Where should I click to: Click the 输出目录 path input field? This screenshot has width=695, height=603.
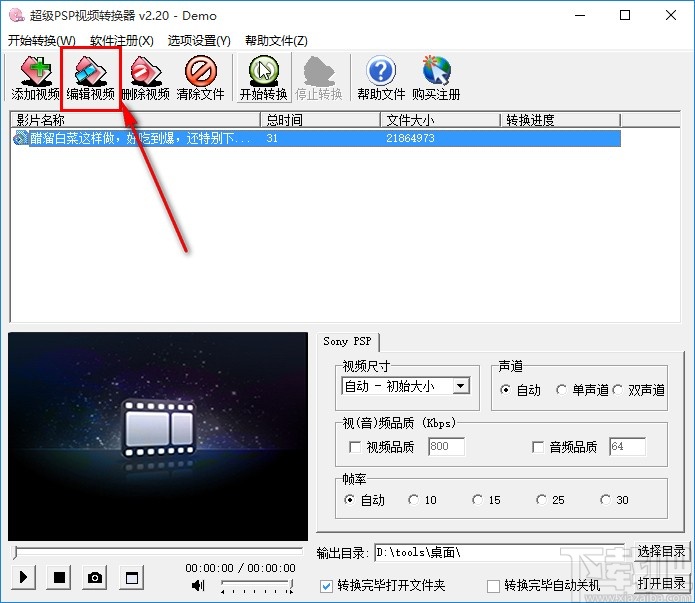(x=499, y=552)
